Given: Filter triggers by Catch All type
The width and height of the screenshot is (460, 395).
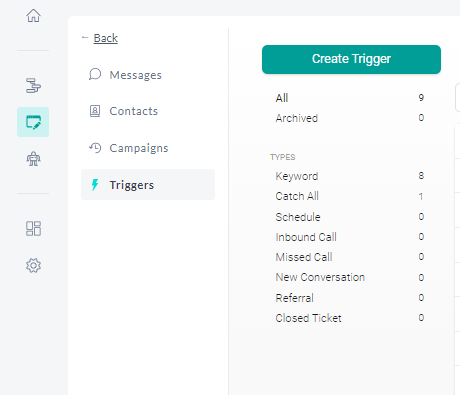Looking at the screenshot, I should coord(349,196).
